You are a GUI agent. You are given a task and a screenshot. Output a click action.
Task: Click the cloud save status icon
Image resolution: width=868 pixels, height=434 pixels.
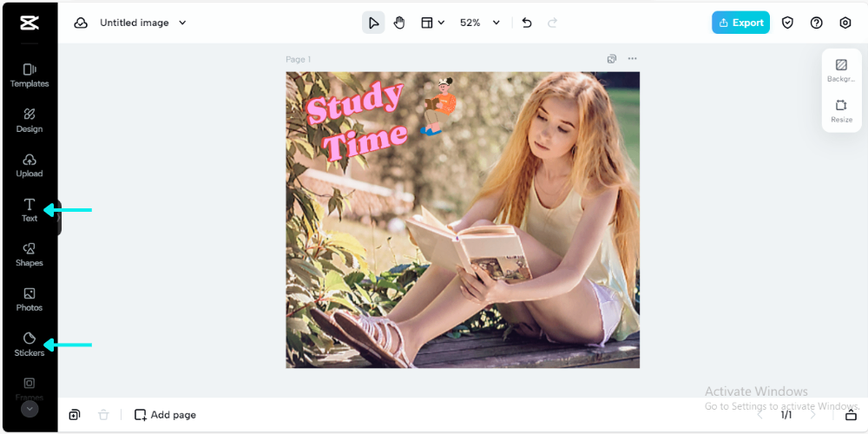pyautogui.click(x=81, y=23)
